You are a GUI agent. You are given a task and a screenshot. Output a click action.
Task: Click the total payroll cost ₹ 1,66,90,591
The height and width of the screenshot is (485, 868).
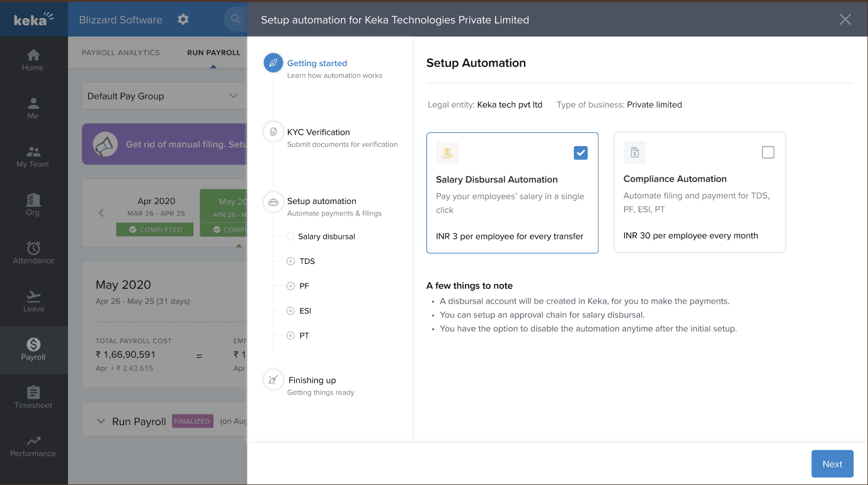click(x=125, y=355)
